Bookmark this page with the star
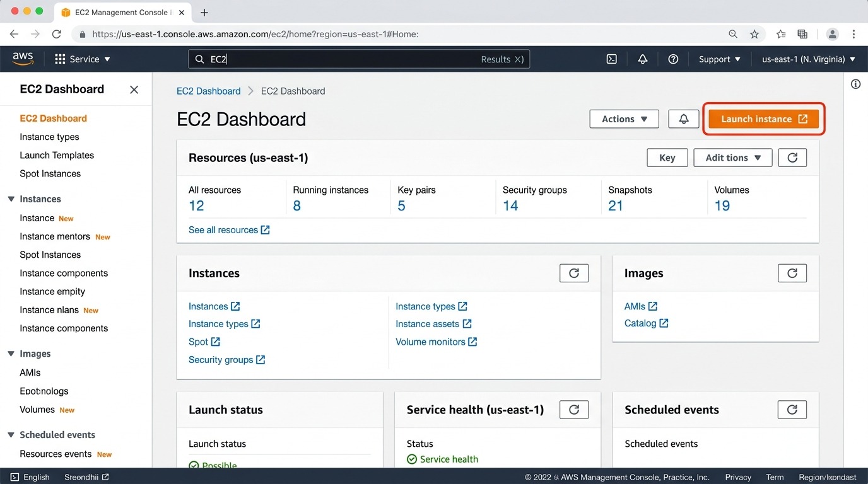The width and height of the screenshot is (868, 484). 754,34
